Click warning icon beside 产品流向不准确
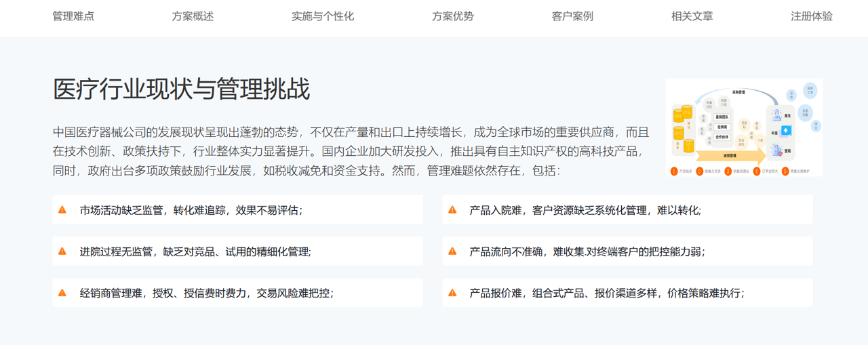The height and width of the screenshot is (345, 868). coord(452,251)
